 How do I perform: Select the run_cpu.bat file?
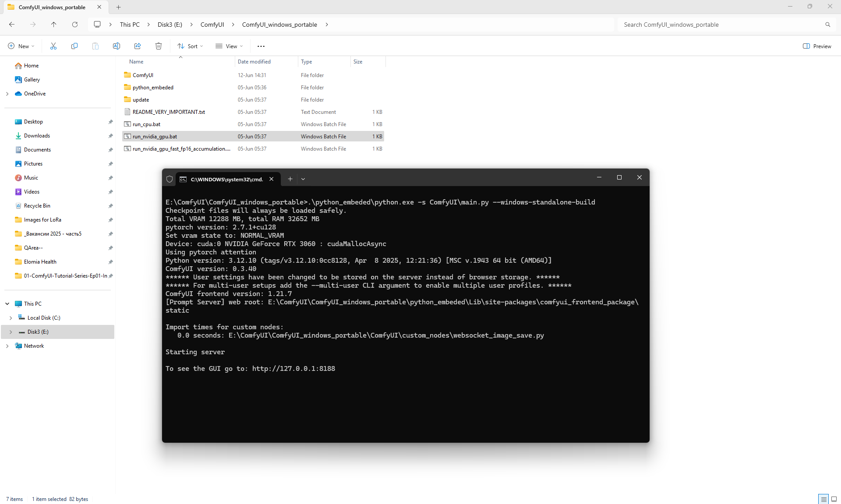tap(146, 124)
